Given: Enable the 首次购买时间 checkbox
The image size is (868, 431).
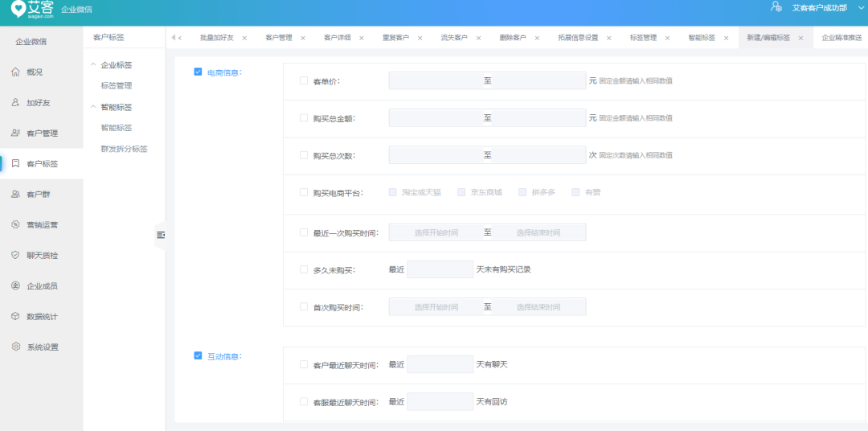Looking at the screenshot, I should pos(303,306).
